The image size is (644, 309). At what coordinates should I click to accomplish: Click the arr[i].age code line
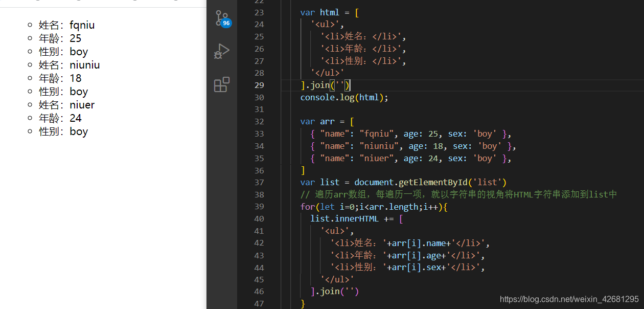click(x=408, y=255)
